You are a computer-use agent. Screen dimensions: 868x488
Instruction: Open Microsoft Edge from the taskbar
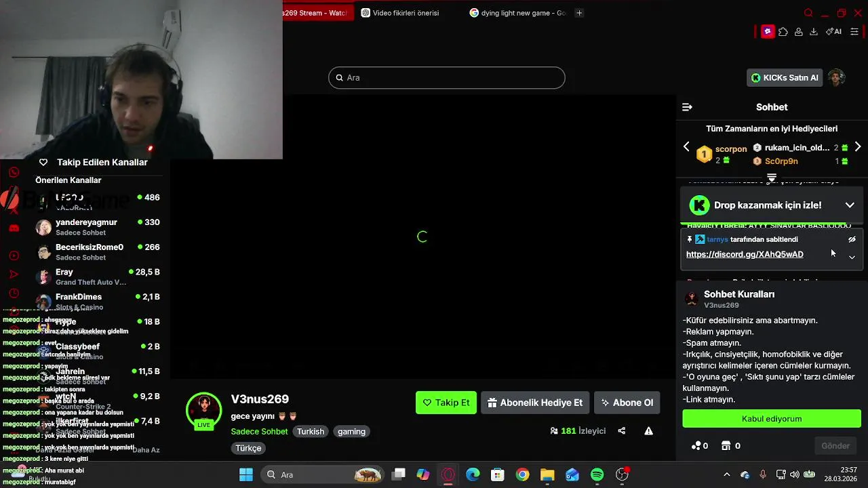point(473,474)
